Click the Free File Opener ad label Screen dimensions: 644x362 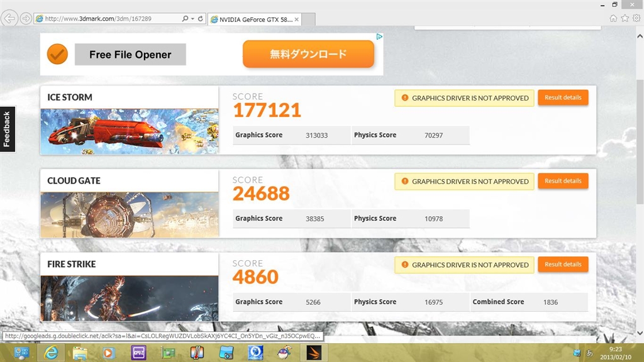tap(130, 55)
